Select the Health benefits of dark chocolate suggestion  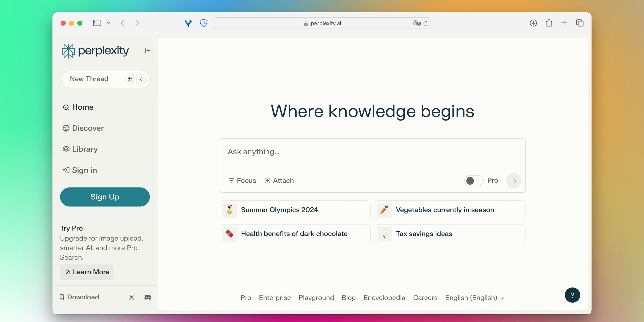pos(295,234)
